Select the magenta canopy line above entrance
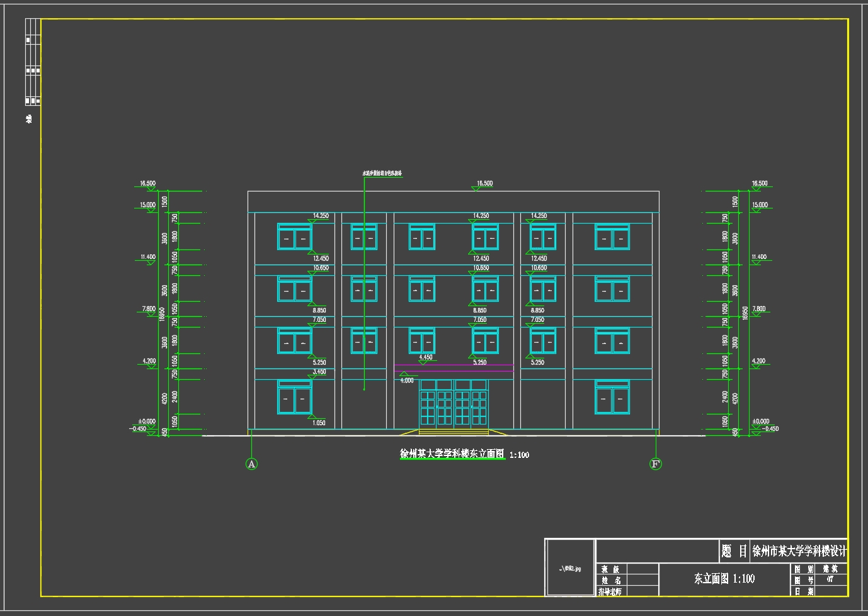 454,365
